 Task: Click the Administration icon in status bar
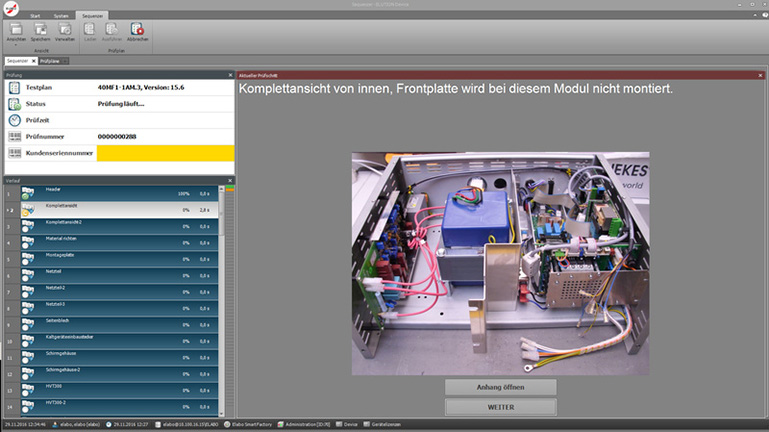[281, 425]
